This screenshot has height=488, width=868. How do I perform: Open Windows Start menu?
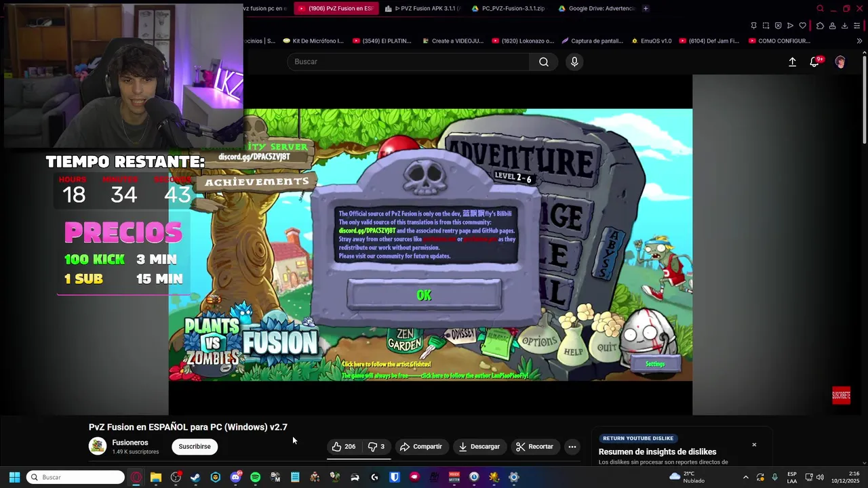(x=14, y=477)
